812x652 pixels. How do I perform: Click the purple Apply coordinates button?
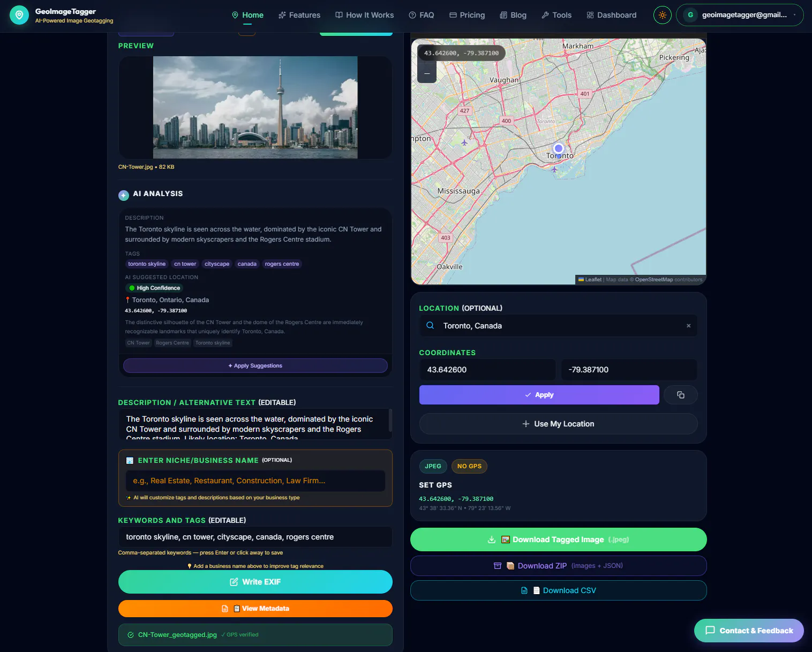coord(539,395)
